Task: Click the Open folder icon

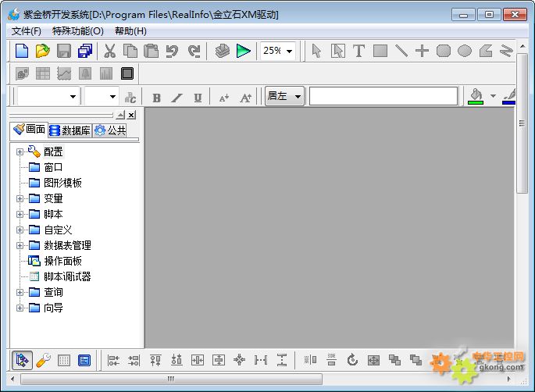Action: click(43, 51)
